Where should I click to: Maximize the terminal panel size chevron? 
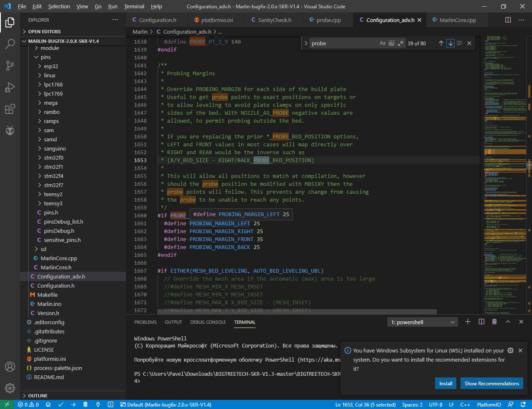(508, 322)
